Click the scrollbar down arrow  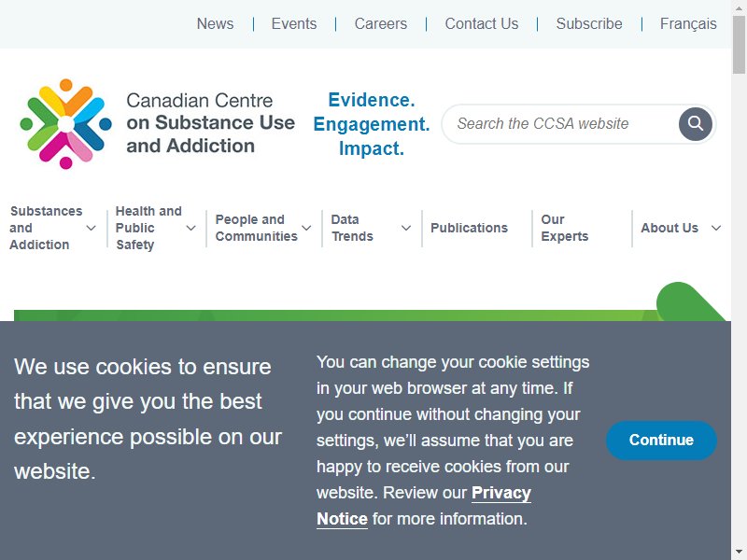pyautogui.click(x=739, y=553)
